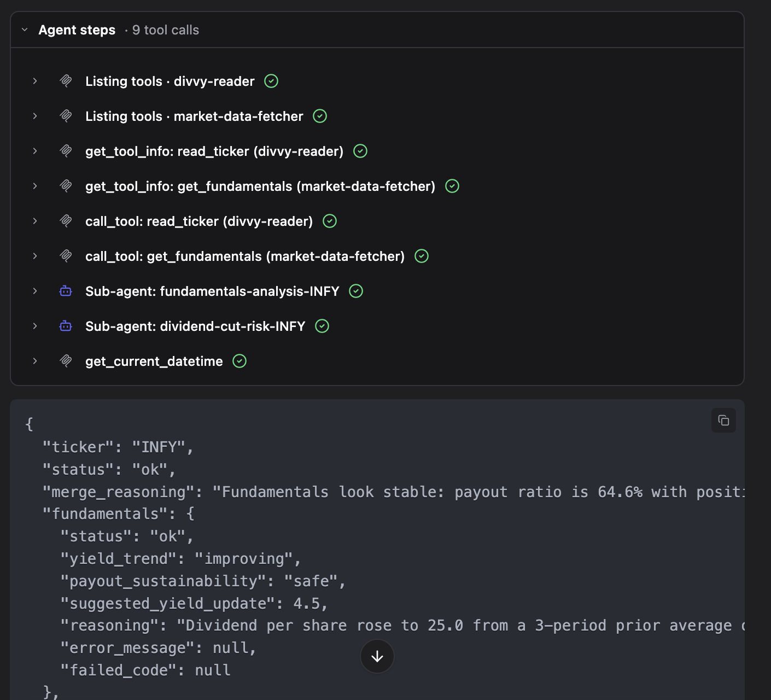Viewport: 771px width, 700px height.
Task: Click tool icon beside Listing tools divvy-reader
Action: [66, 81]
